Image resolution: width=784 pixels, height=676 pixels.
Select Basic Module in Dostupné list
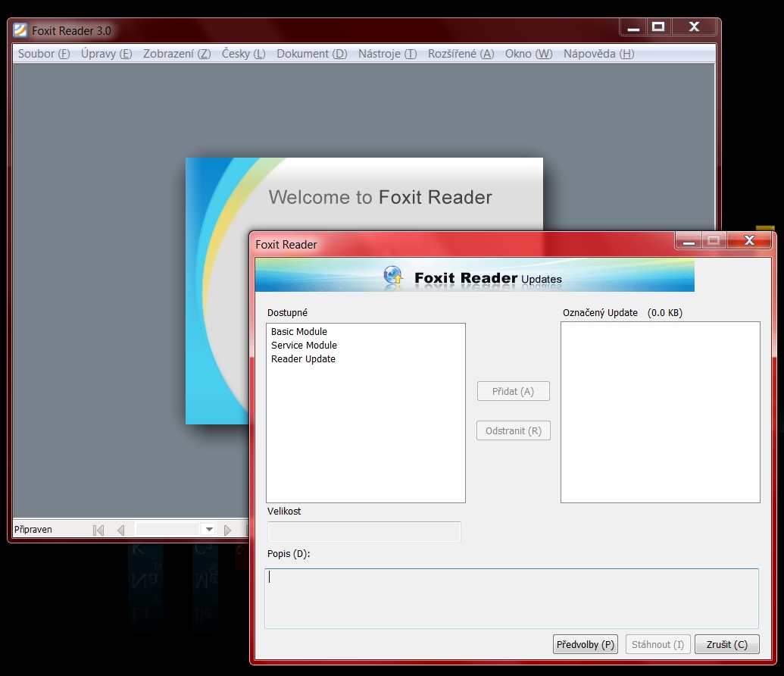[299, 332]
